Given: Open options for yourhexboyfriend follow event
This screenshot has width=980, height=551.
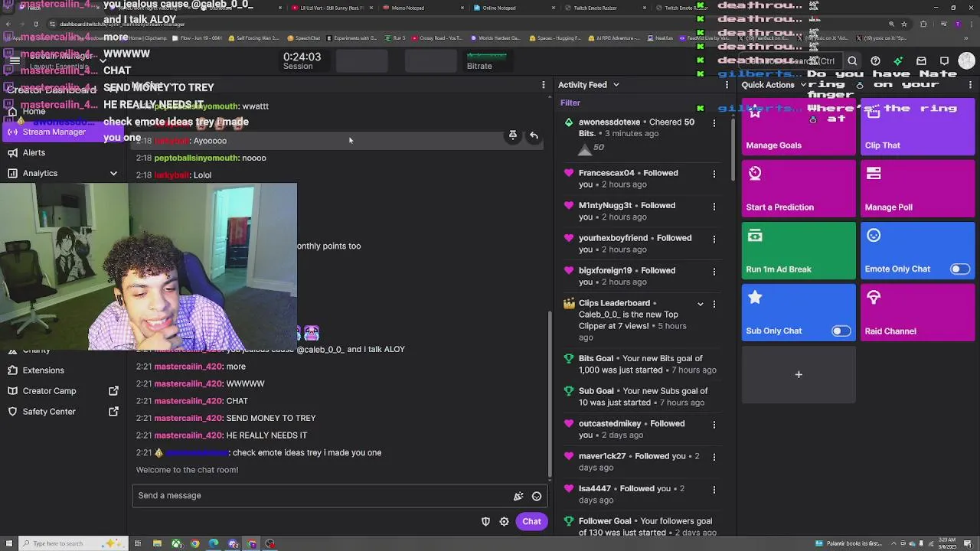Looking at the screenshot, I should click(x=714, y=239).
